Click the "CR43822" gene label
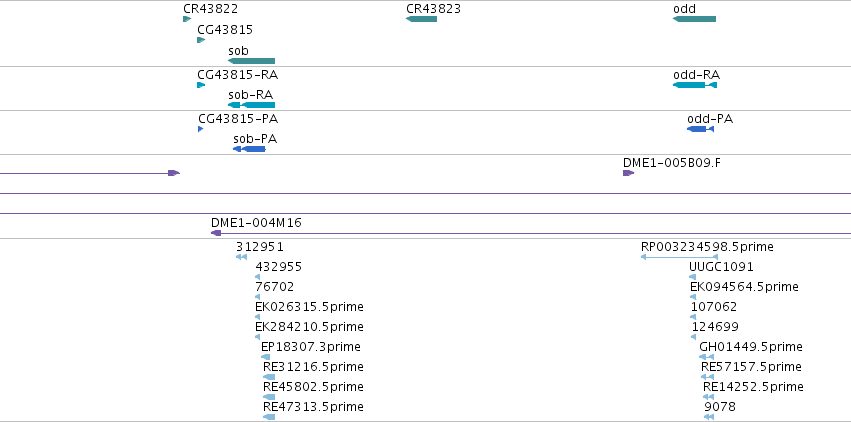 211,9
